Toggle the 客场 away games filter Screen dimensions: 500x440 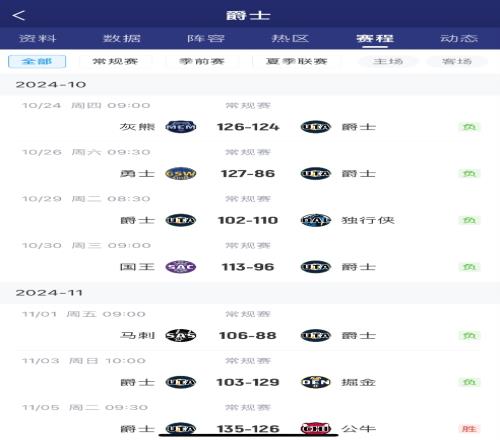(x=457, y=61)
